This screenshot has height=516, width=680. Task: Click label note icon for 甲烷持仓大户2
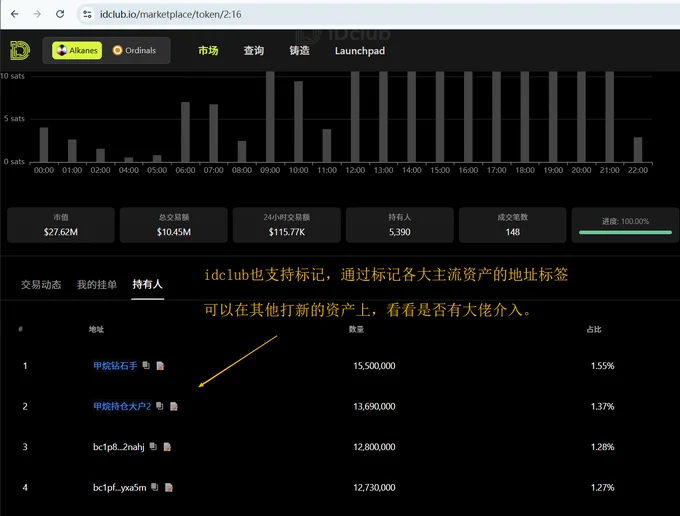[x=174, y=406]
